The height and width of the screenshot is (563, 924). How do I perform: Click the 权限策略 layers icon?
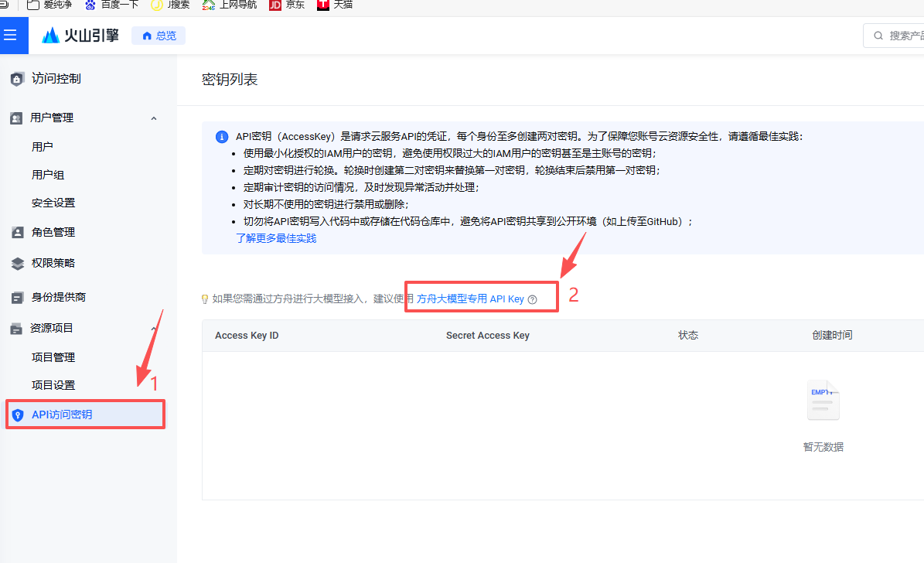(18, 264)
